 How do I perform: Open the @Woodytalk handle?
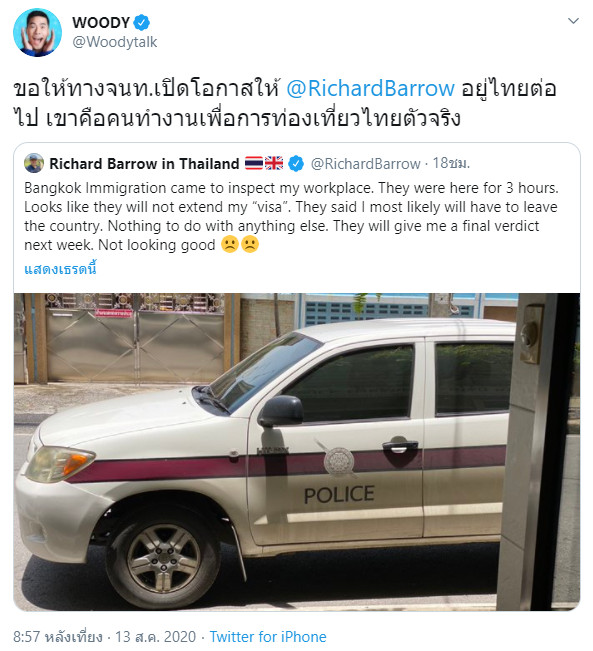[115, 42]
